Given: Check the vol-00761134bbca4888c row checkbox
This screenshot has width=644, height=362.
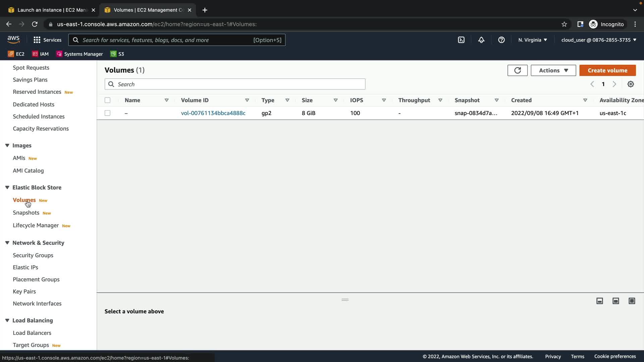Looking at the screenshot, I should tap(107, 113).
